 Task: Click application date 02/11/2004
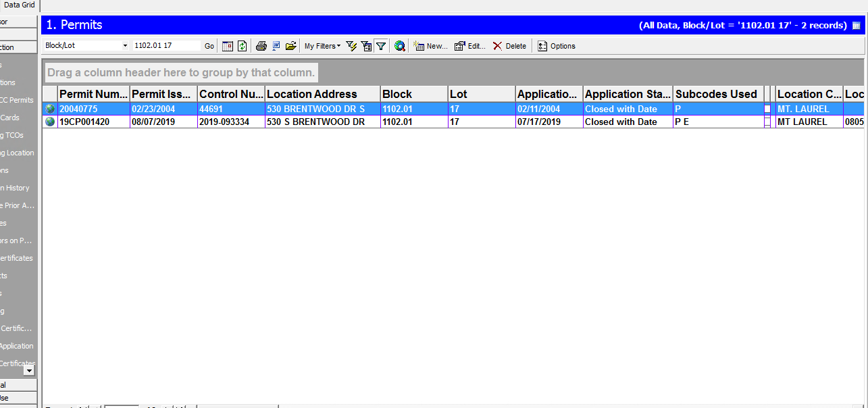[x=549, y=109]
